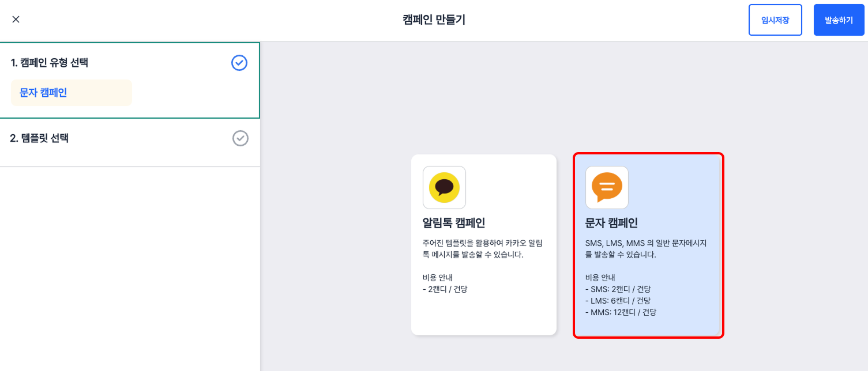The height and width of the screenshot is (371, 868).
Task: Select the orange text message bubble icon
Action: point(607,187)
